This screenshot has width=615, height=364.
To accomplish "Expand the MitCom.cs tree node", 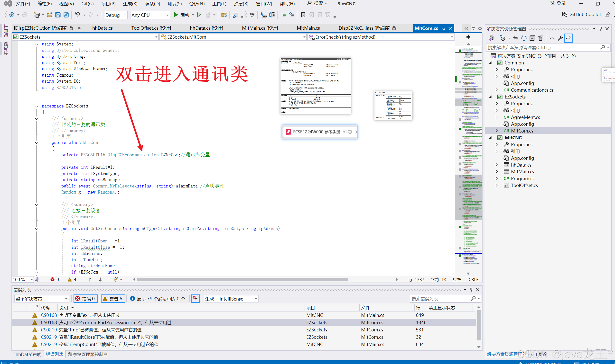I will (x=496, y=131).
